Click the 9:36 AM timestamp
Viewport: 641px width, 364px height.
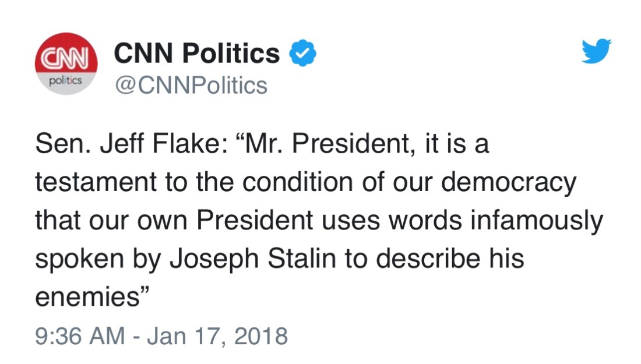point(82,336)
